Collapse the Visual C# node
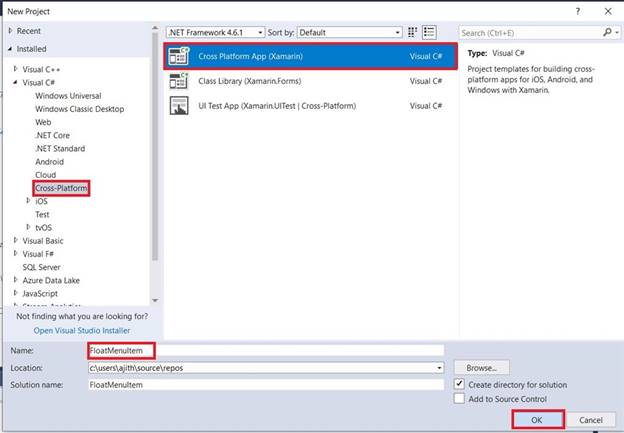This screenshot has width=624, height=433. coord(16,82)
